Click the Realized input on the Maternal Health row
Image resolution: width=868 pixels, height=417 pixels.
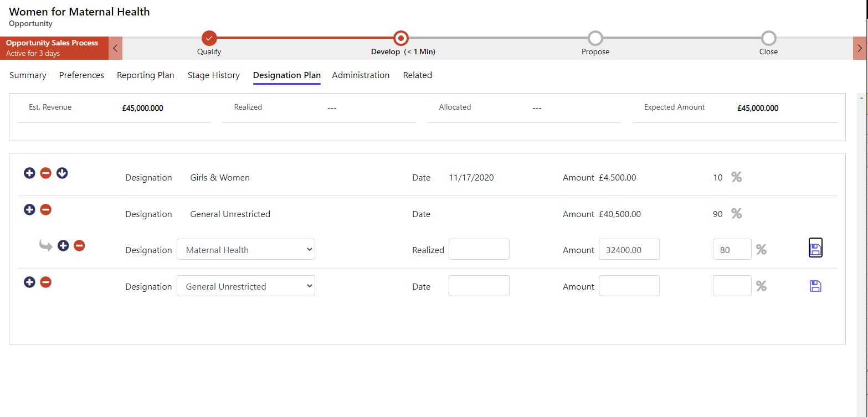(x=479, y=249)
